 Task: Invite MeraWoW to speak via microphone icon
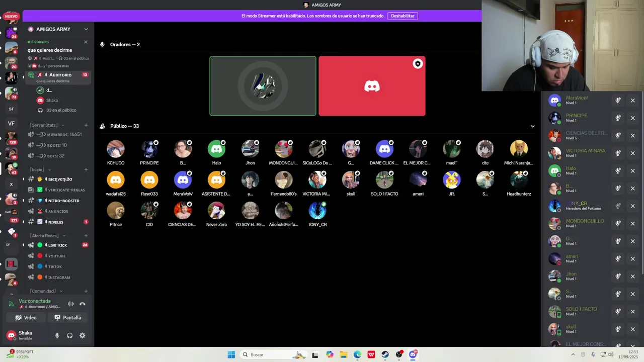618,101
